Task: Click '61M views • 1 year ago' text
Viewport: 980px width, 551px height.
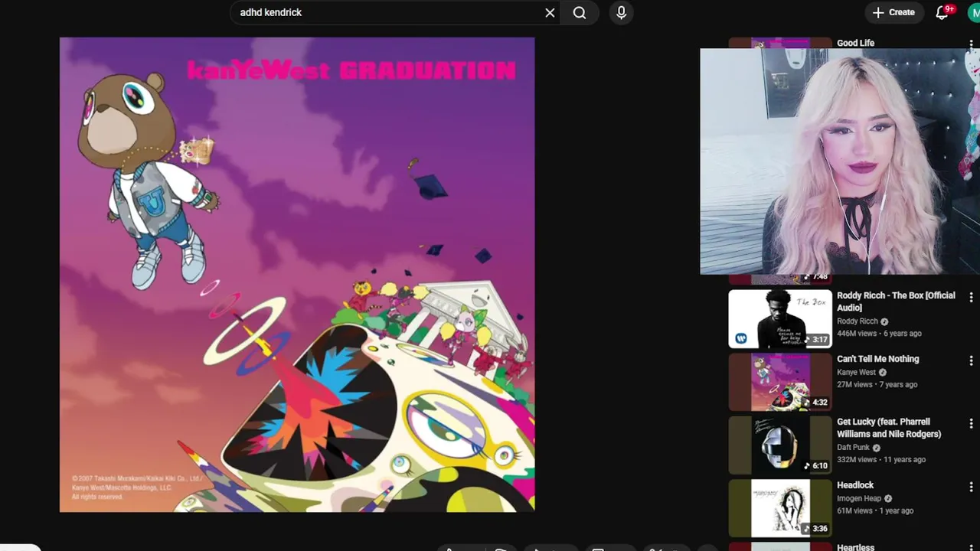Action: click(875, 511)
